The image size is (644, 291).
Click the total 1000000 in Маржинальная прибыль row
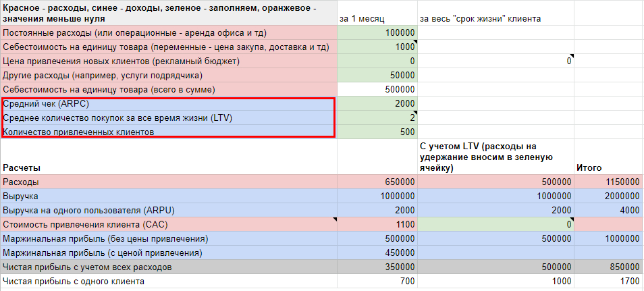coord(608,238)
